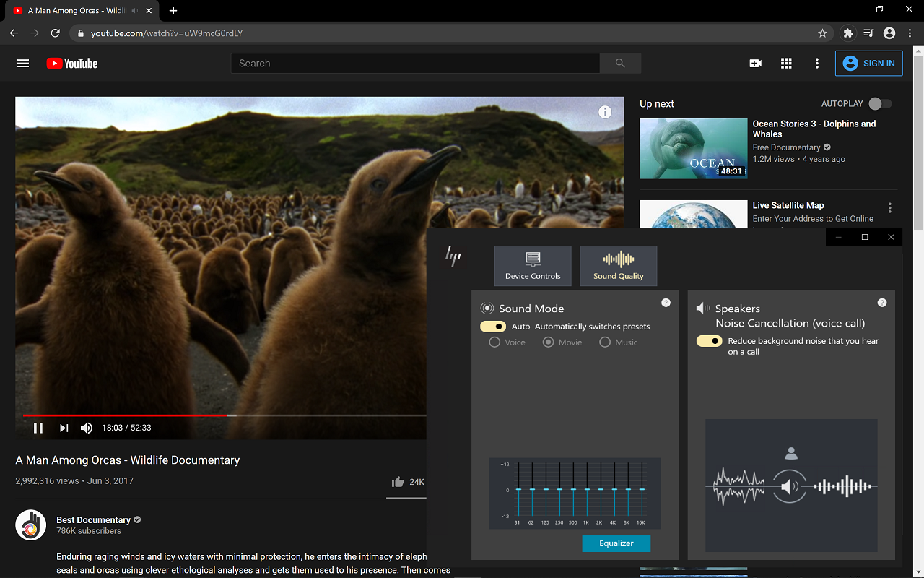Expand the YouTube guide menu

[22, 63]
